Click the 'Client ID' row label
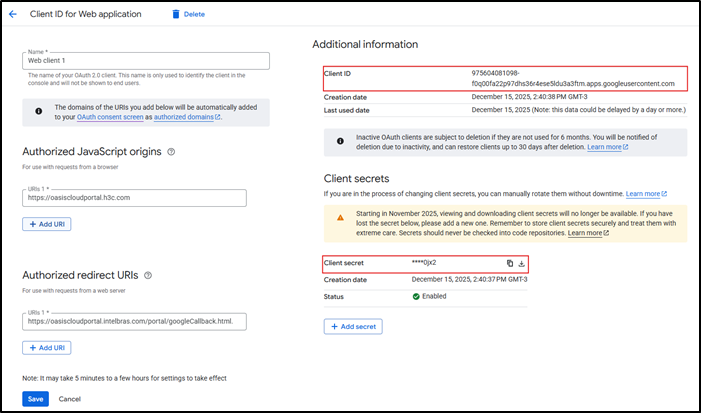 tap(337, 74)
